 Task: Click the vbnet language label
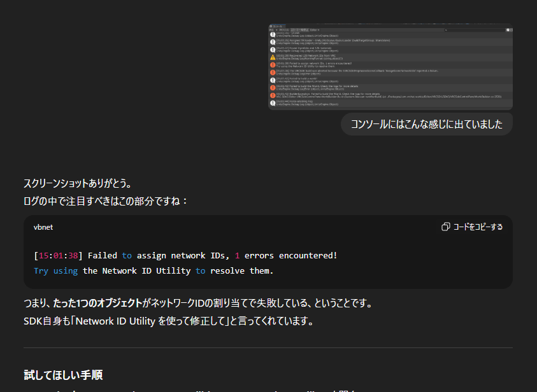[44, 227]
